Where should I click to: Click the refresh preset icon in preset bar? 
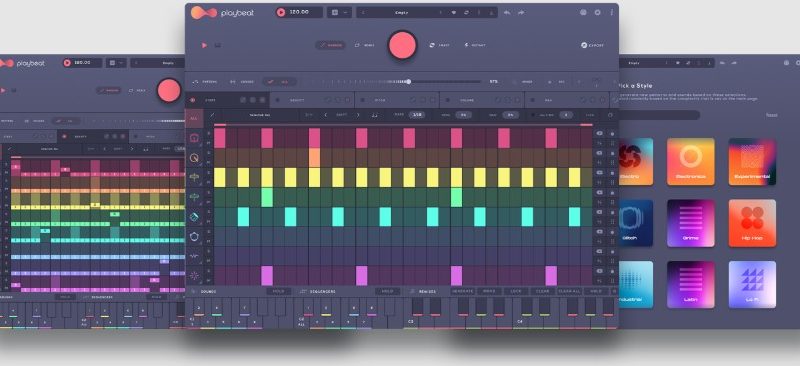[466, 12]
